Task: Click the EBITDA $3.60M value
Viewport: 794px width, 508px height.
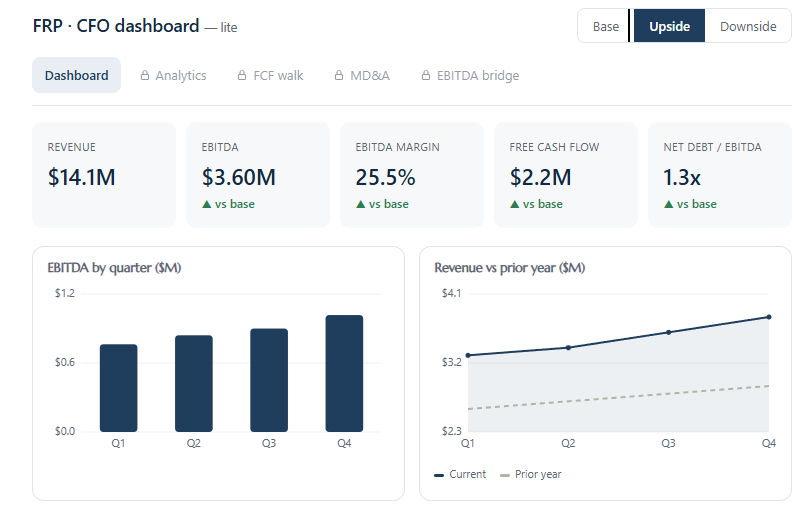Action: [239, 177]
